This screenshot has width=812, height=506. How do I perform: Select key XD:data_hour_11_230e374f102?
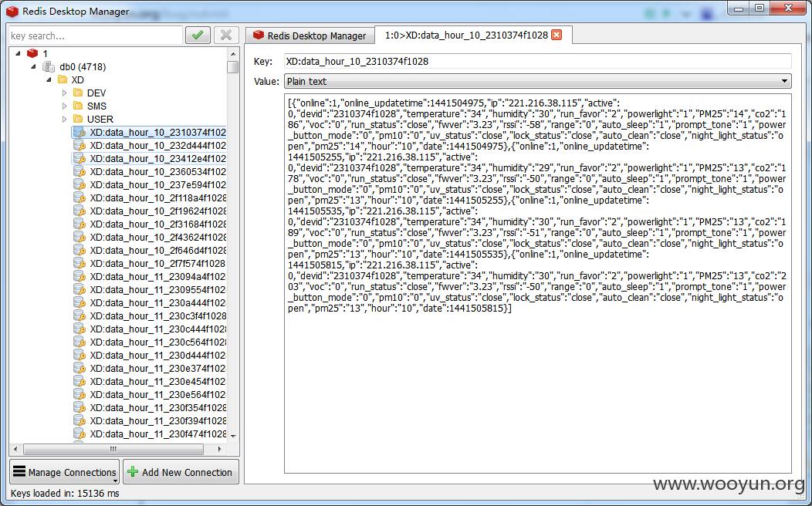[x=157, y=369]
